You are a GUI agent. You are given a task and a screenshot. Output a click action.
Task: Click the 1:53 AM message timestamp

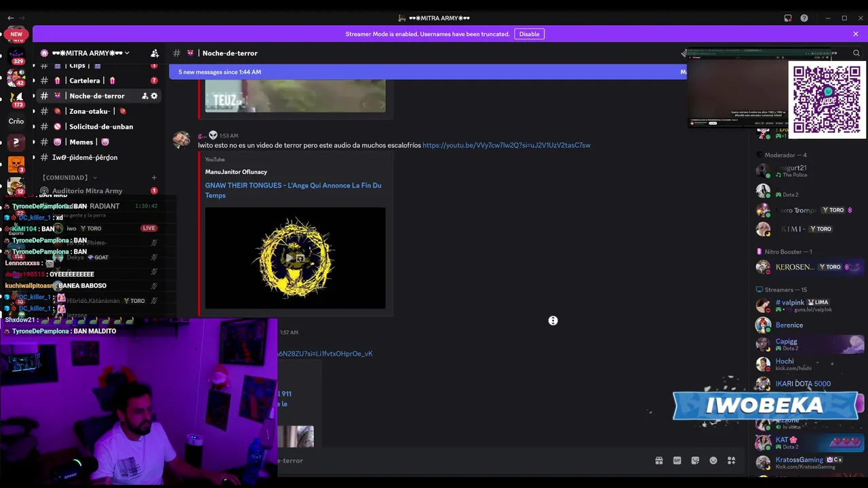(229, 136)
